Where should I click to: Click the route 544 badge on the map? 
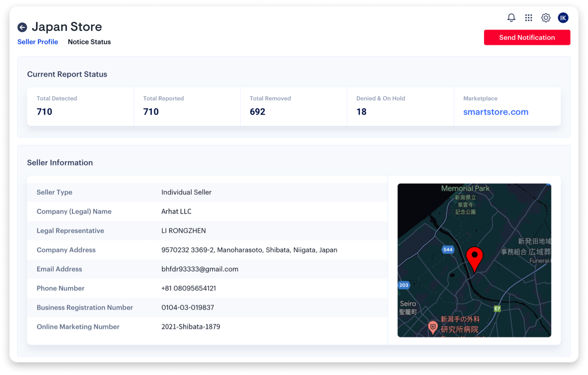(448, 250)
